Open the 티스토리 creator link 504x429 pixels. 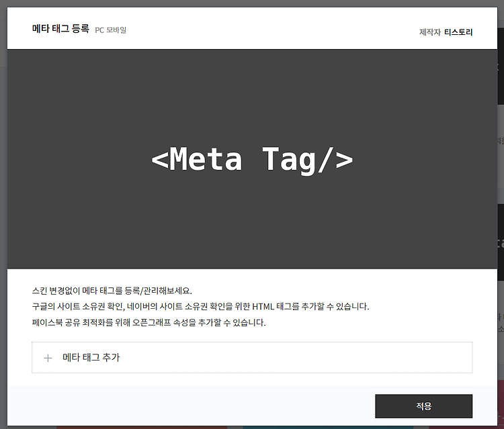pos(458,32)
